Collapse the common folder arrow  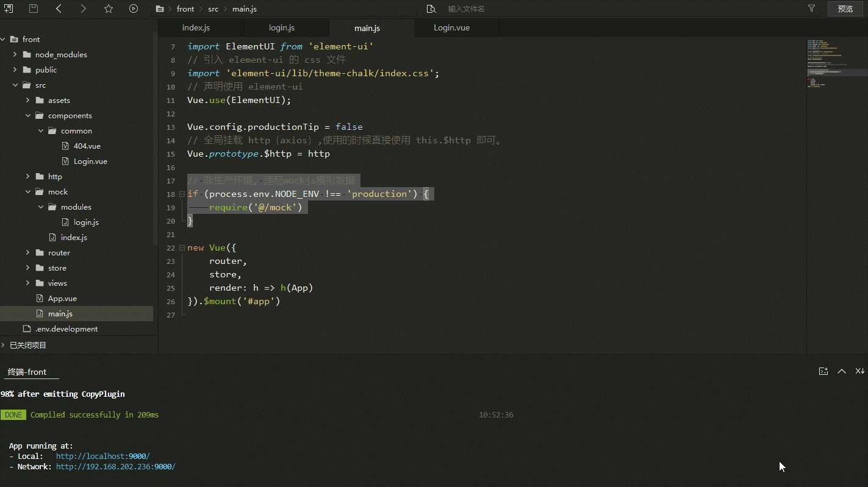(40, 130)
